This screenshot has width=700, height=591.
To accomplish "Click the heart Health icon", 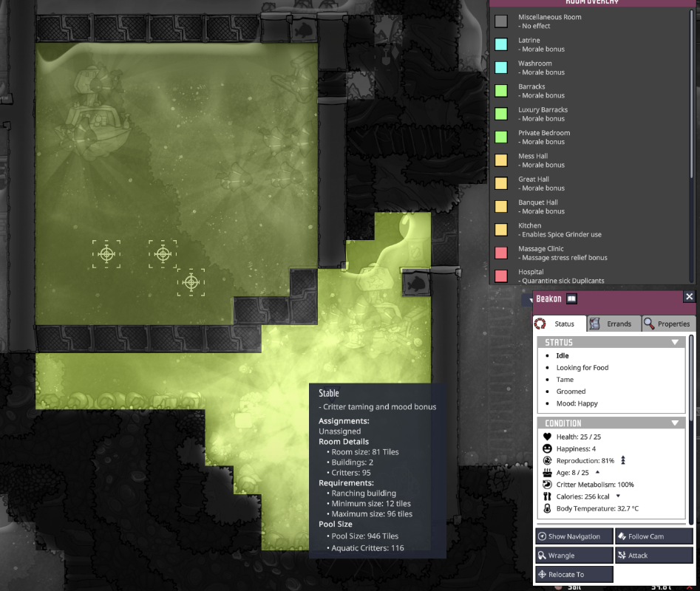I will pyautogui.click(x=547, y=437).
